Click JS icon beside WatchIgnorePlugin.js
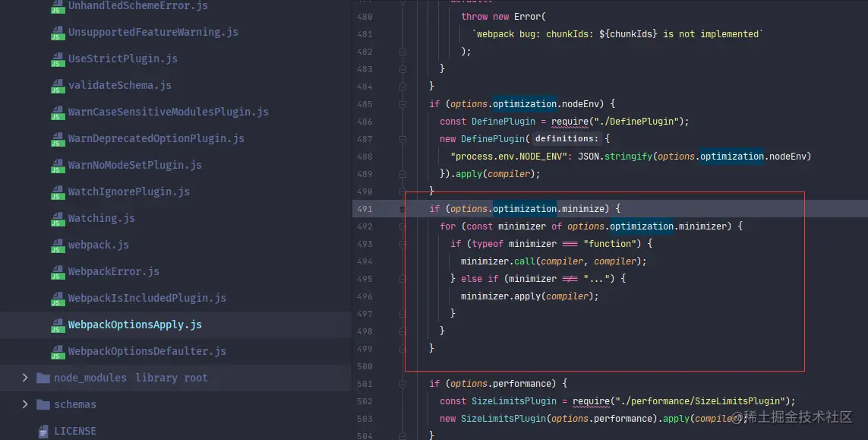The height and width of the screenshot is (440, 868). (x=58, y=192)
